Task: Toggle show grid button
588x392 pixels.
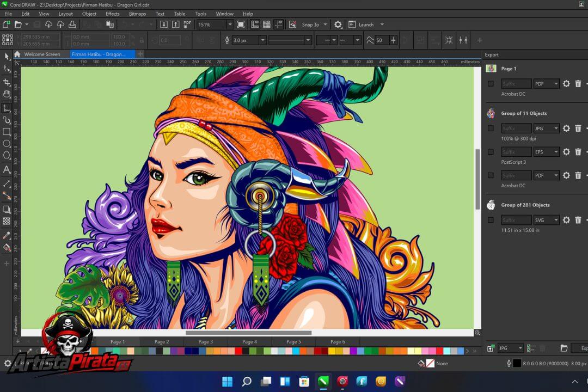Action: click(x=267, y=24)
